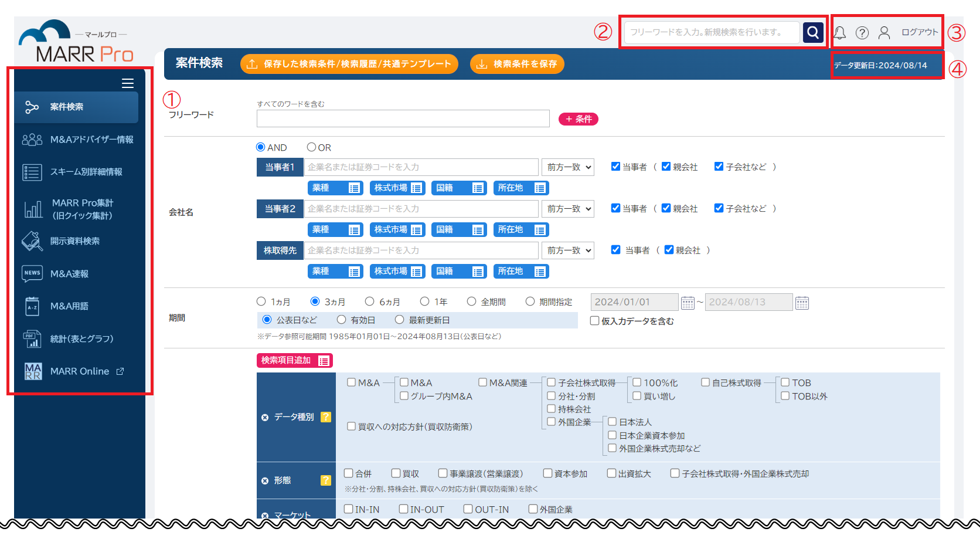Viewport: 980px width, 542px height.
Task: Open the user profile icon
Action: click(x=884, y=33)
